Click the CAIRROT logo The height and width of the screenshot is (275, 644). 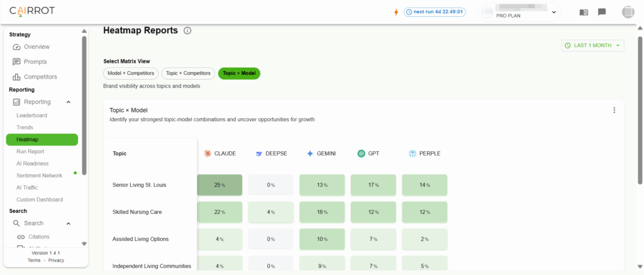point(32,11)
